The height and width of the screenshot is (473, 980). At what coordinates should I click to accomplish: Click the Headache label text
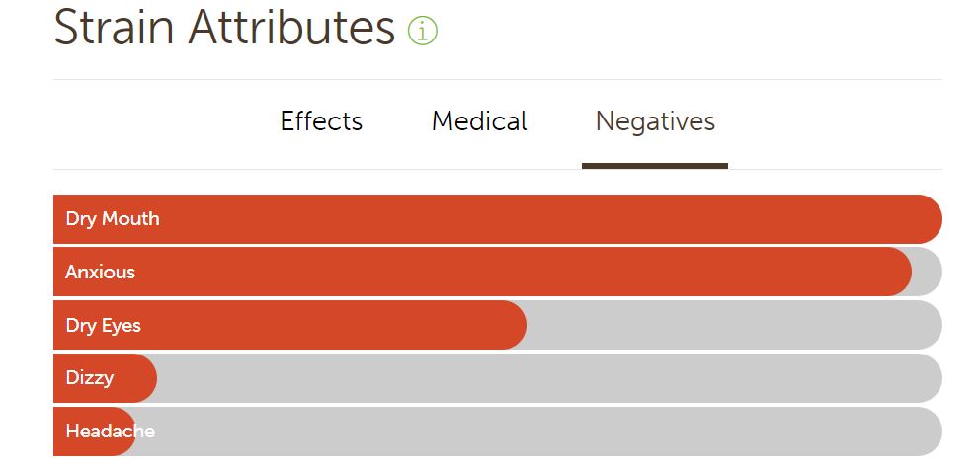point(110,432)
